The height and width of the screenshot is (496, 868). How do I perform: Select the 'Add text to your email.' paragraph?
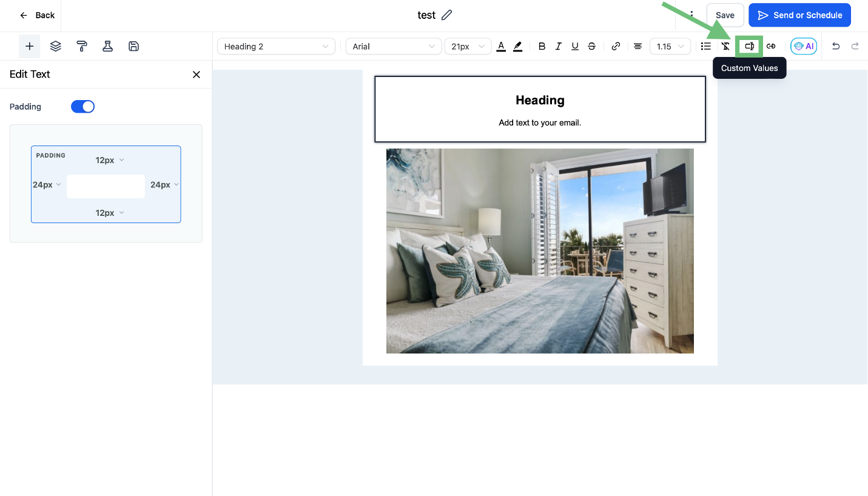(540, 122)
